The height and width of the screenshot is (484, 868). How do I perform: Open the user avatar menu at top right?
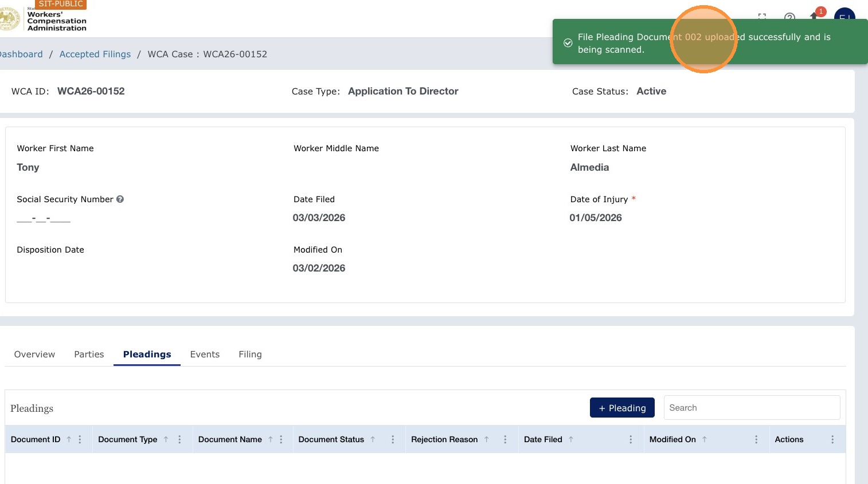click(844, 14)
